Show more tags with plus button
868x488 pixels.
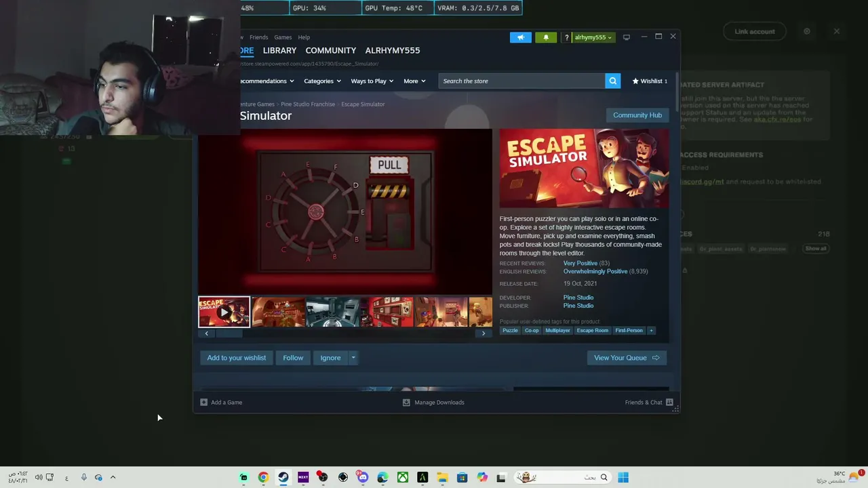651,331
